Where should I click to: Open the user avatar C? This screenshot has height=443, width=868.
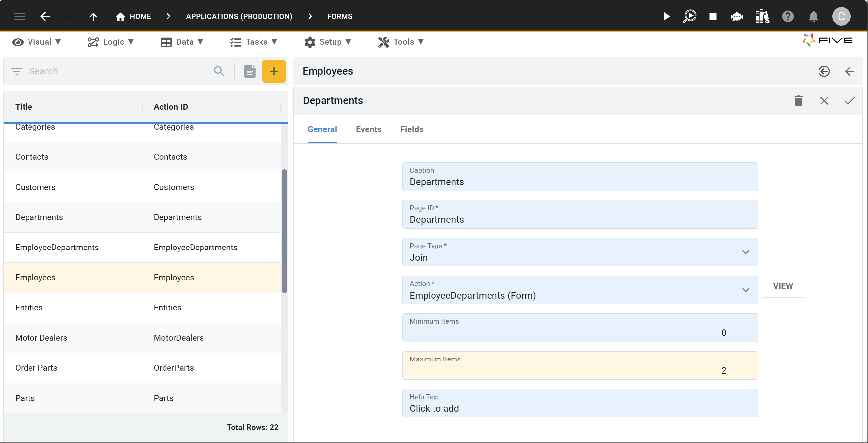tap(841, 16)
